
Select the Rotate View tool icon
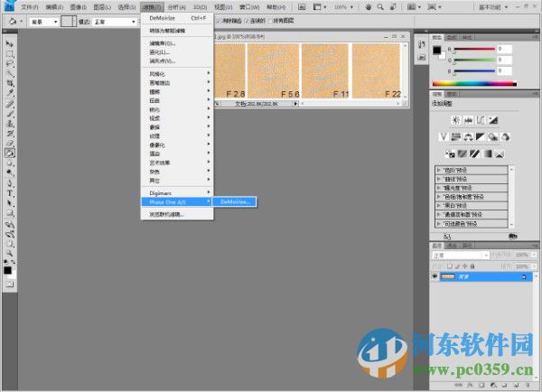point(393,6)
